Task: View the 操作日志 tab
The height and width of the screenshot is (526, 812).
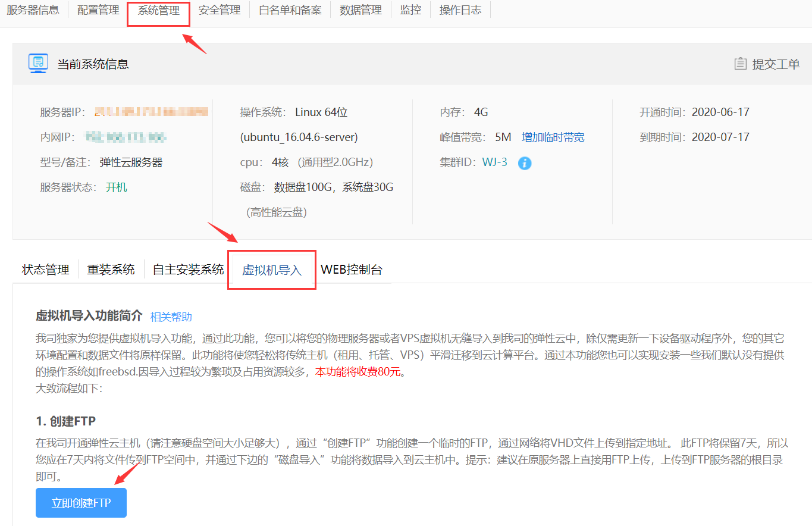Action: pyautogui.click(x=460, y=10)
